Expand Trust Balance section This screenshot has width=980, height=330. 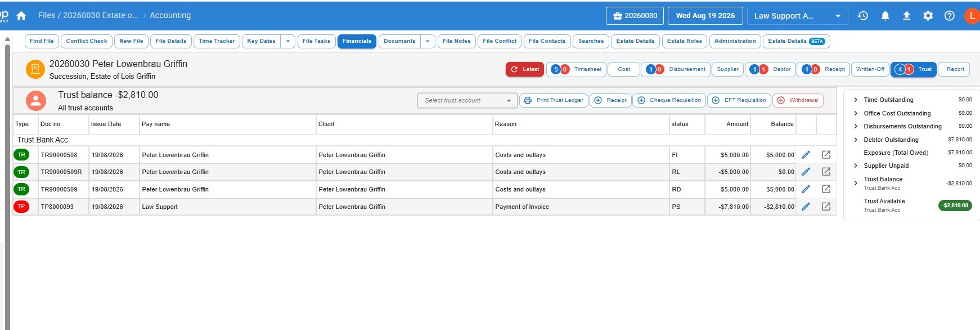point(856,183)
